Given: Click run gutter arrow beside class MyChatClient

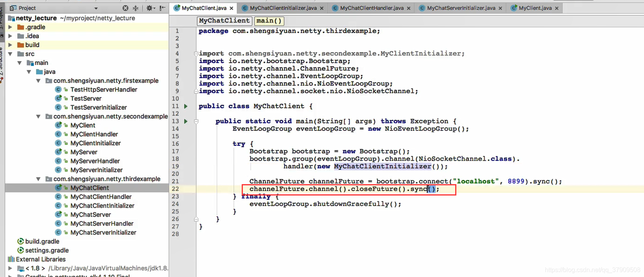Looking at the screenshot, I should tap(186, 106).
